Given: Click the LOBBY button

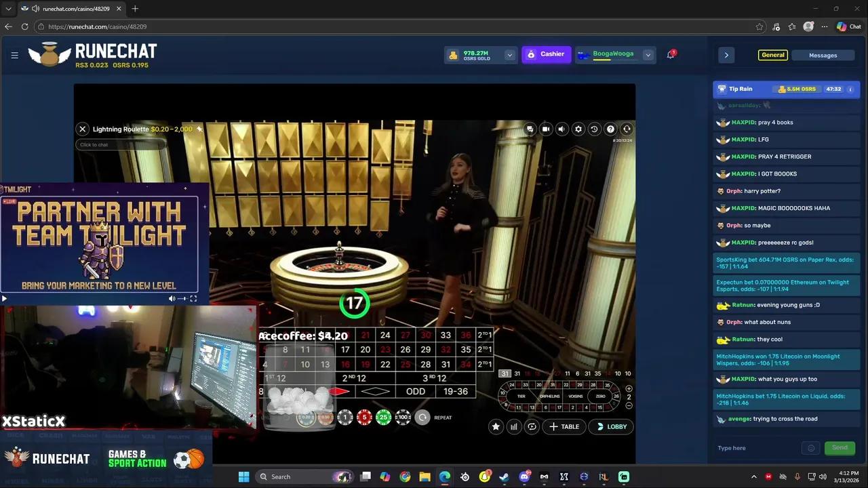Looking at the screenshot, I should 611,426.
